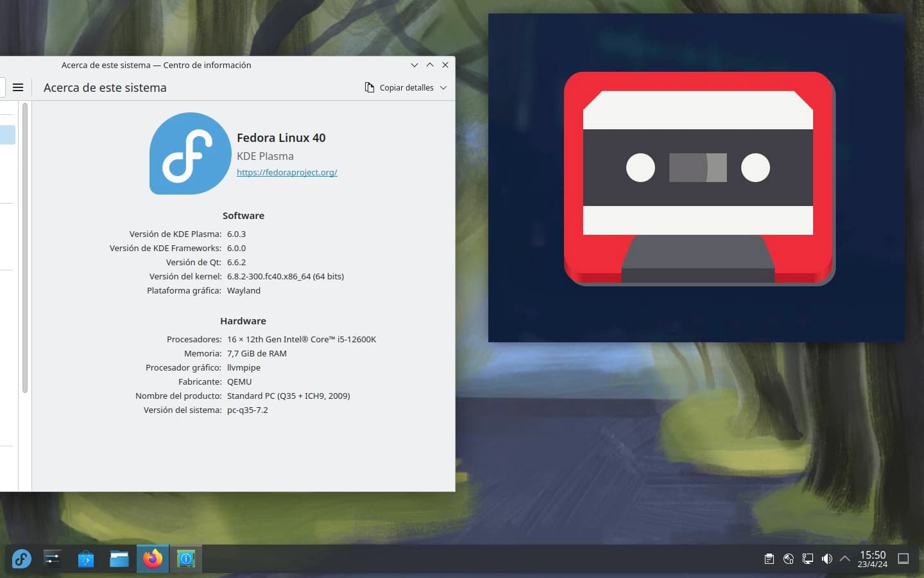The height and width of the screenshot is (578, 924).
Task: Click the 'Hardware' section heading
Action: coord(243,321)
